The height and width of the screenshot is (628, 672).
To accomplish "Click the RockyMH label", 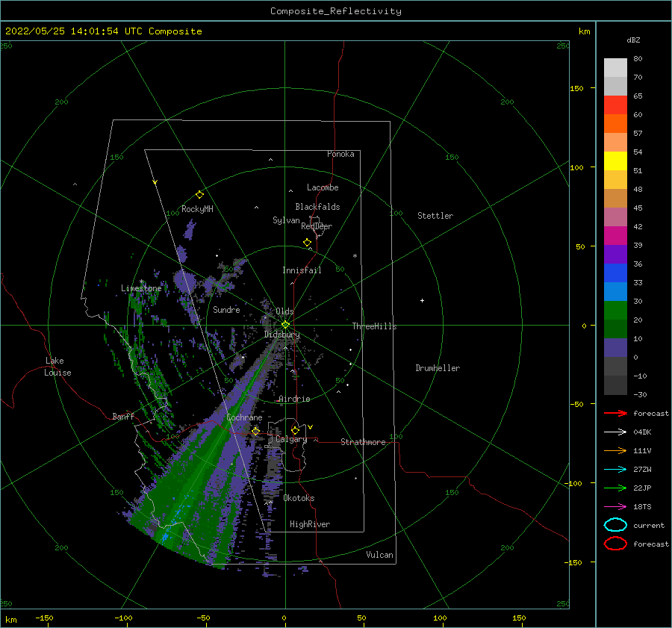I will click(x=197, y=209).
